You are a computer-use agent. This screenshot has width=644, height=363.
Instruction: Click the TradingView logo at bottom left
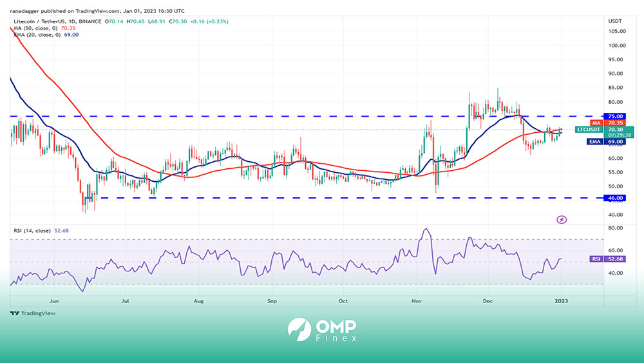tap(32, 313)
